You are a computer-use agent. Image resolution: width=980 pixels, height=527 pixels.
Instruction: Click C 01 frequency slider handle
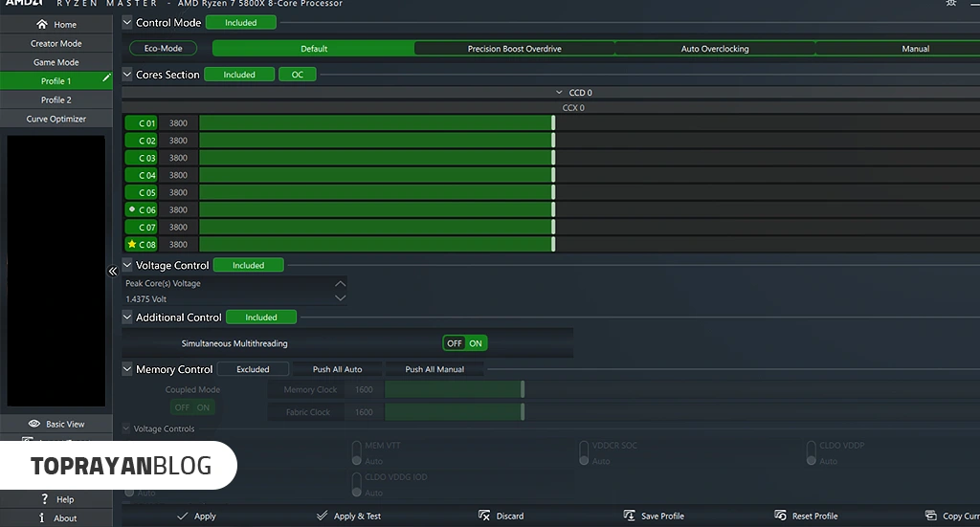pyautogui.click(x=553, y=123)
